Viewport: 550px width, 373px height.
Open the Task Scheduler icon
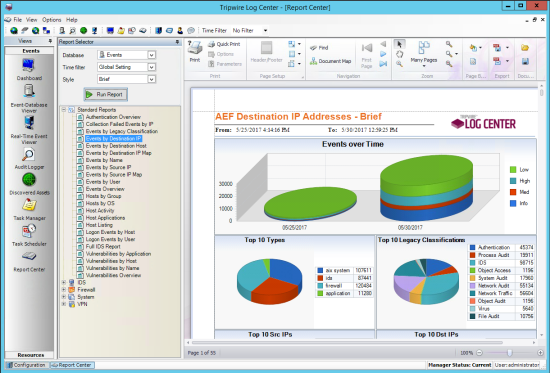click(29, 231)
